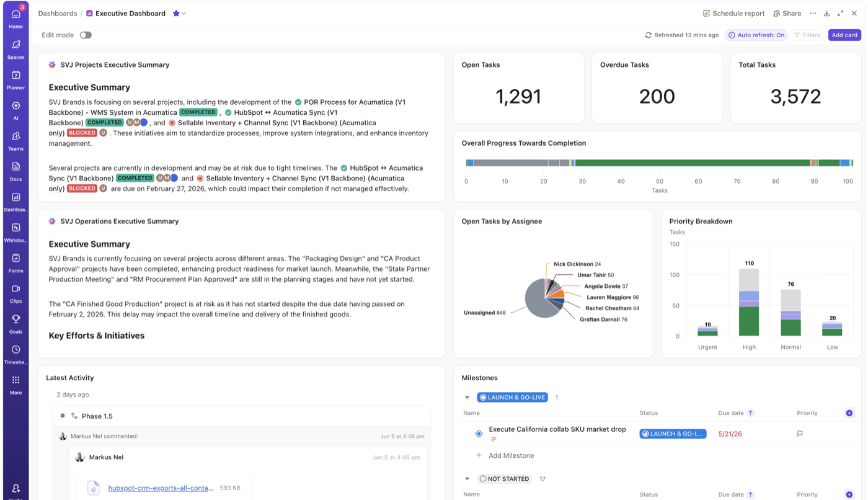Open the LAUNCH & GO-L... status cell dropdown
This screenshot has width=868, height=500.
pos(673,434)
